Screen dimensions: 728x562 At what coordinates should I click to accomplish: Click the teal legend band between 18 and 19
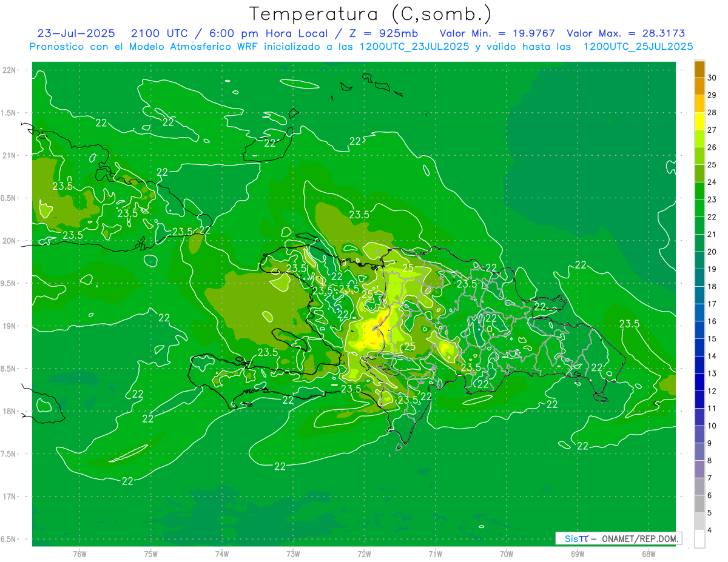click(x=699, y=278)
